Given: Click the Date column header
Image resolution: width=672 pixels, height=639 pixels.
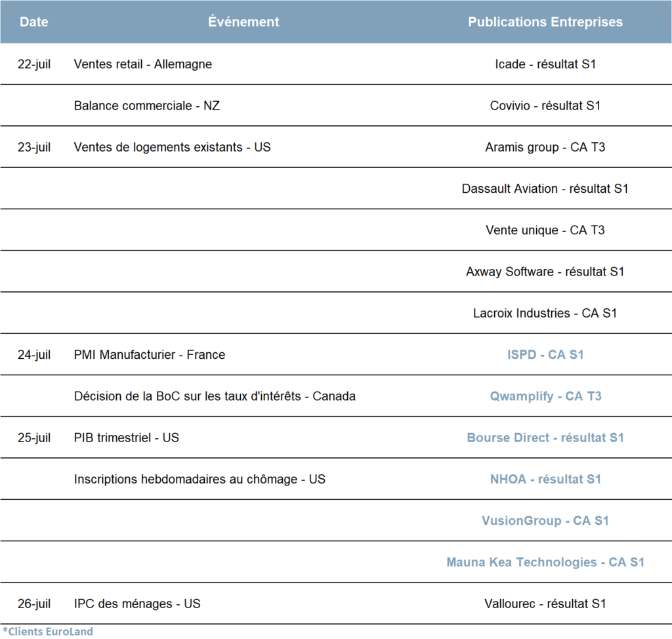Looking at the screenshot, I should [x=34, y=22].
